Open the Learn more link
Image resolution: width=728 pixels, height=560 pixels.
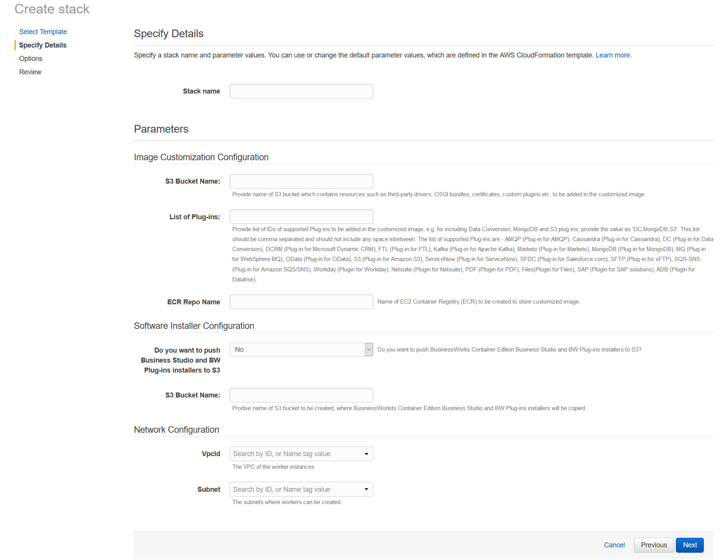tap(613, 55)
